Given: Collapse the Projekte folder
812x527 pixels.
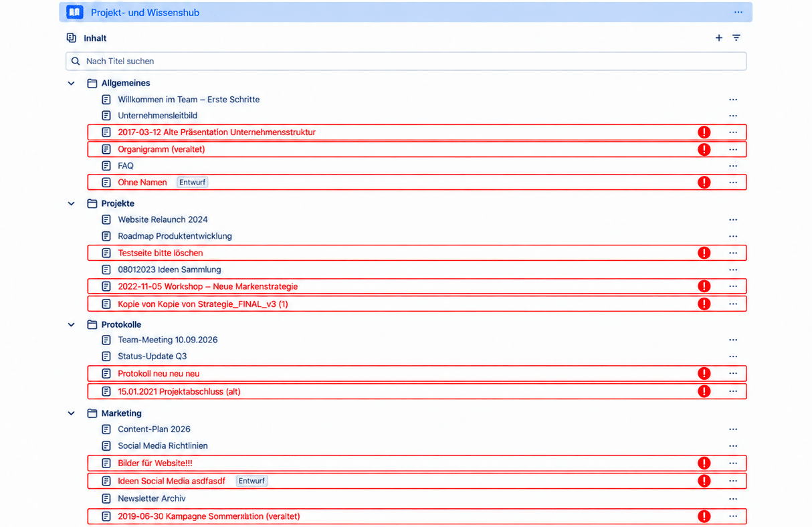Looking at the screenshot, I should click(72, 203).
